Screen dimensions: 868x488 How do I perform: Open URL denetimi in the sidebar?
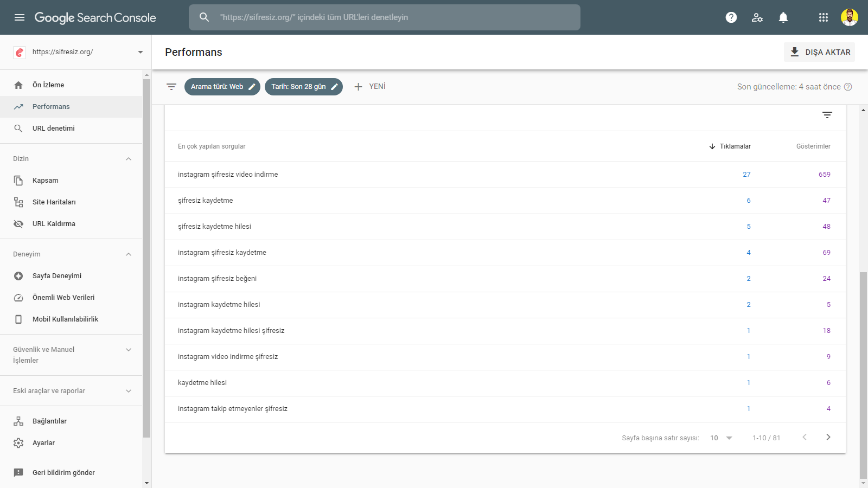71,129
